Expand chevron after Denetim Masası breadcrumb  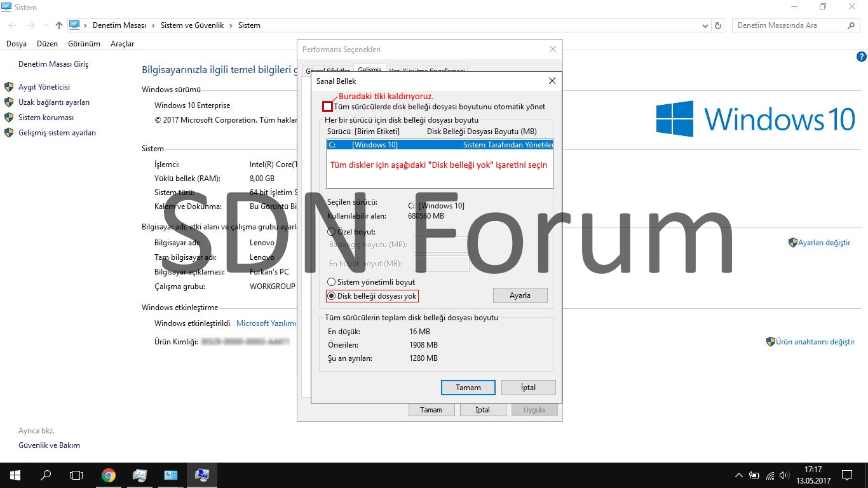[x=153, y=25]
